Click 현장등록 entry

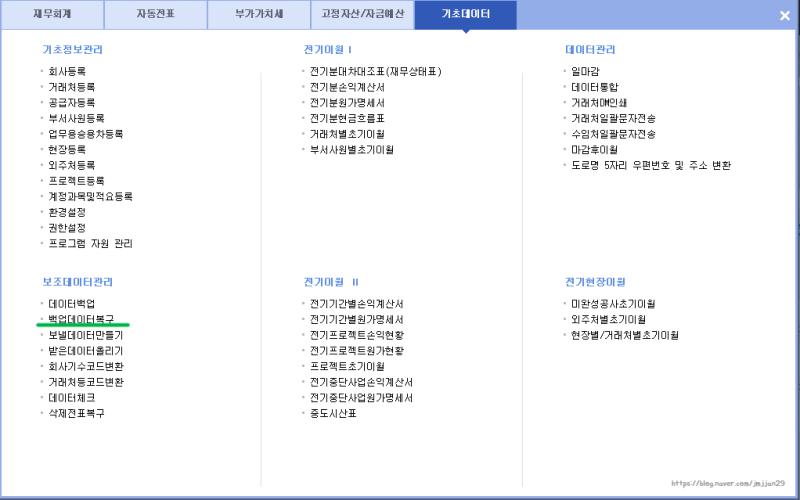tap(67, 149)
